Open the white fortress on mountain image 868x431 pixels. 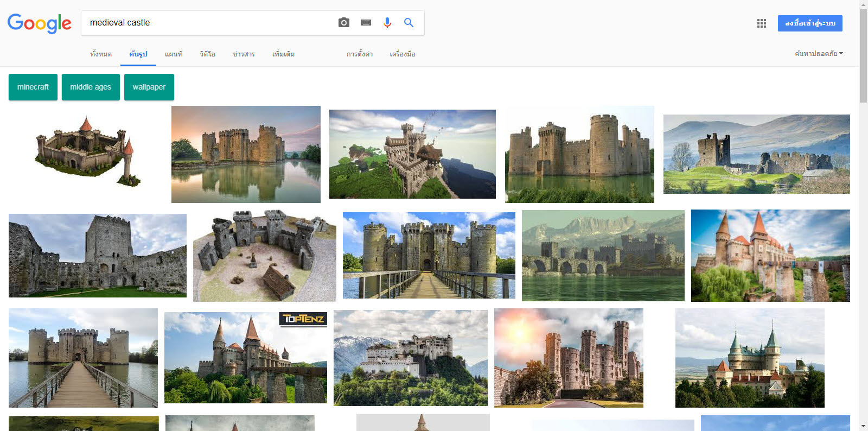coord(411,358)
